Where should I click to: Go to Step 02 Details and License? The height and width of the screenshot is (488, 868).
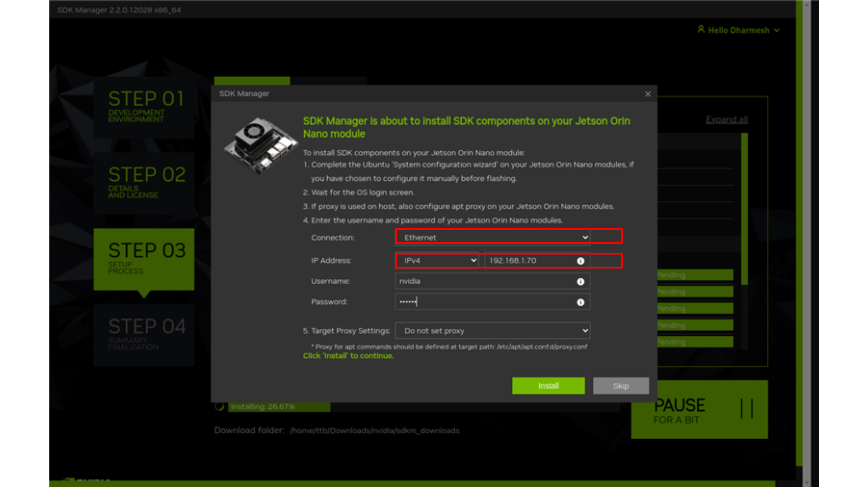[x=144, y=183]
